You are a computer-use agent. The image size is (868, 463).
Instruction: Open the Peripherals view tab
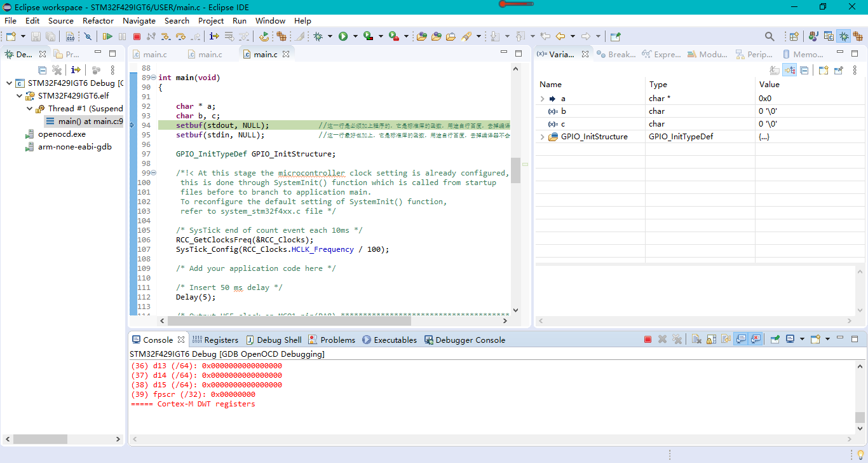point(754,55)
